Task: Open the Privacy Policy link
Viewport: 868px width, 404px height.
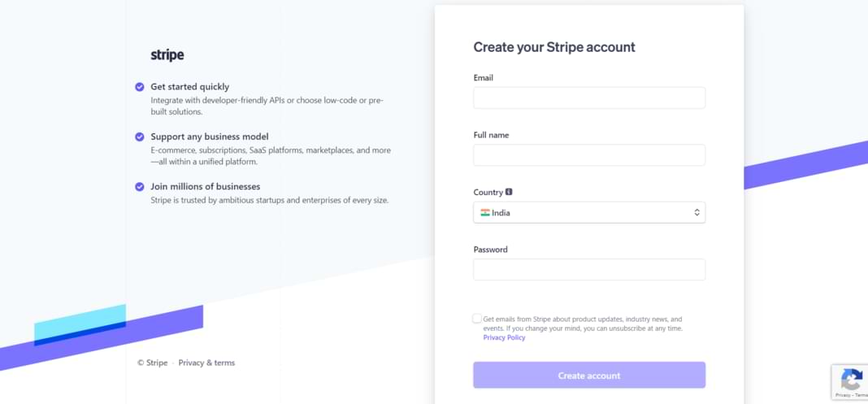Action: point(504,337)
